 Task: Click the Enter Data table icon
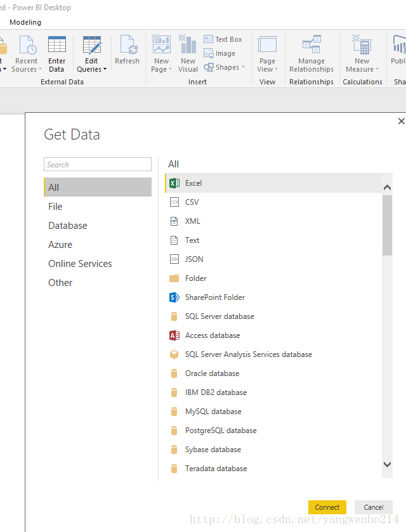[x=56, y=44]
